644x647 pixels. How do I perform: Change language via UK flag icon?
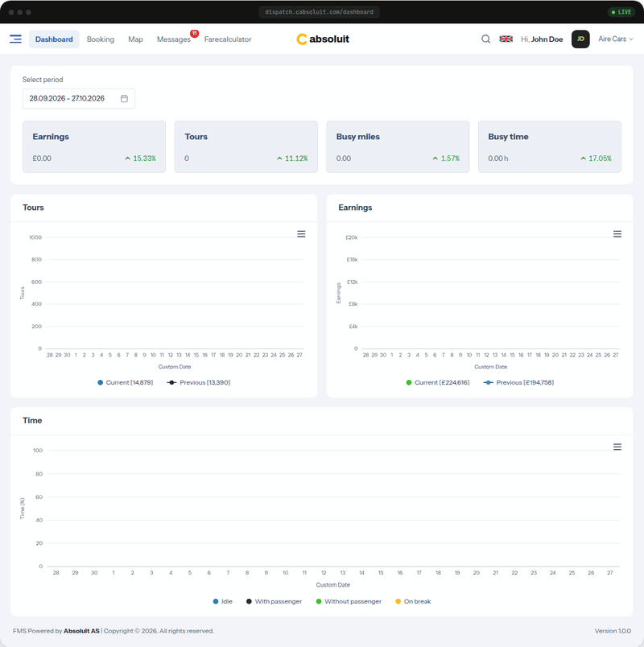click(x=506, y=39)
